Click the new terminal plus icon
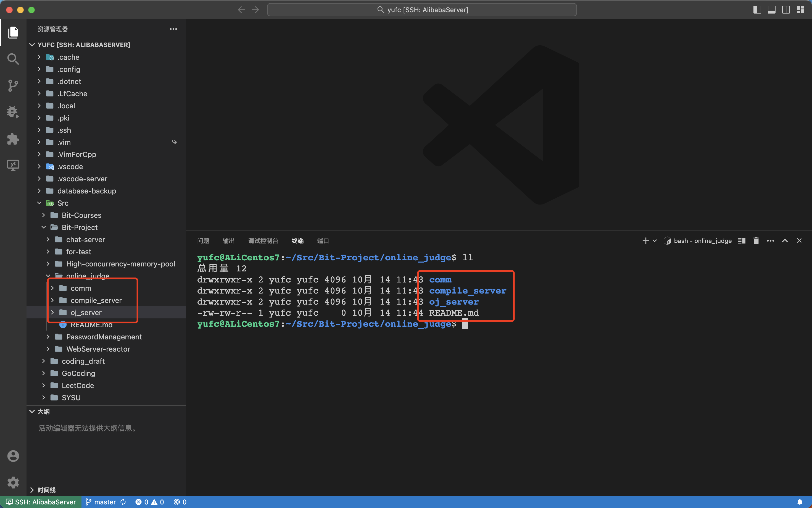The image size is (812, 508). (645, 240)
